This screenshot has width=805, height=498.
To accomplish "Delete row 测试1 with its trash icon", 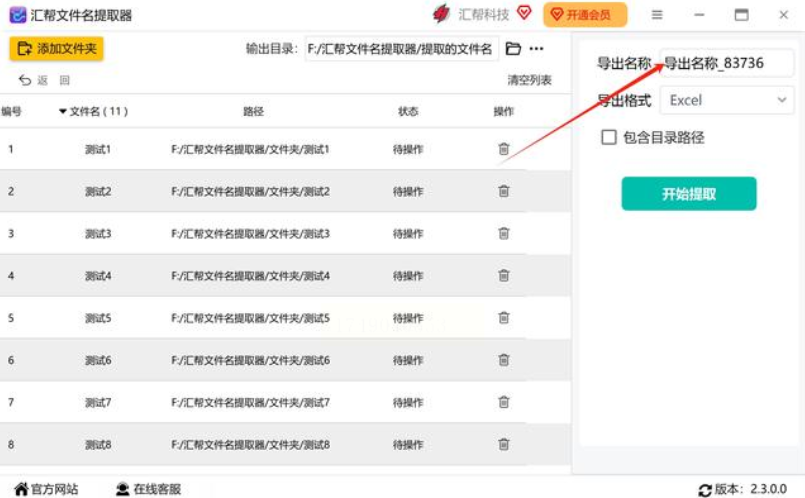I will pos(504,149).
